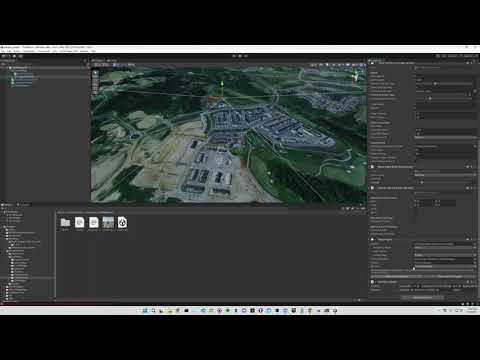Switch to the Scene tab

point(97,61)
